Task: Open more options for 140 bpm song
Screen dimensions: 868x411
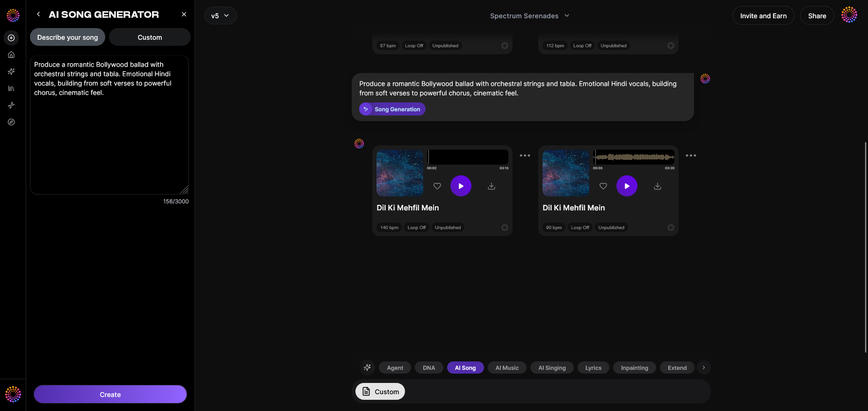Action: pos(525,156)
